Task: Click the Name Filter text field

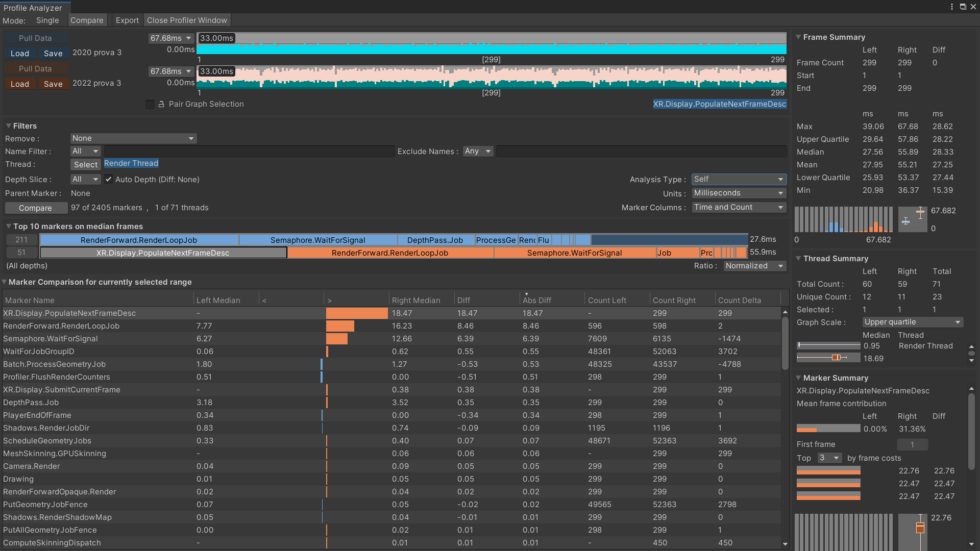Action: pos(249,152)
